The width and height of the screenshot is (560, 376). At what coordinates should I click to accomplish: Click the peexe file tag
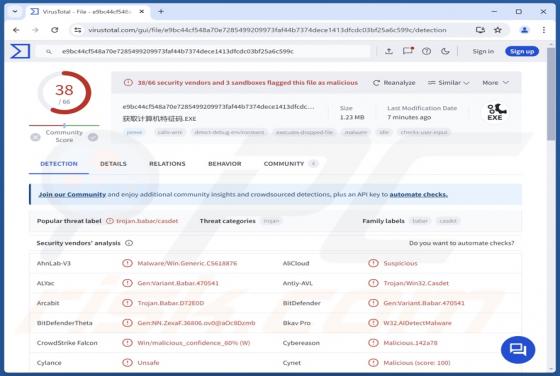[135, 132]
